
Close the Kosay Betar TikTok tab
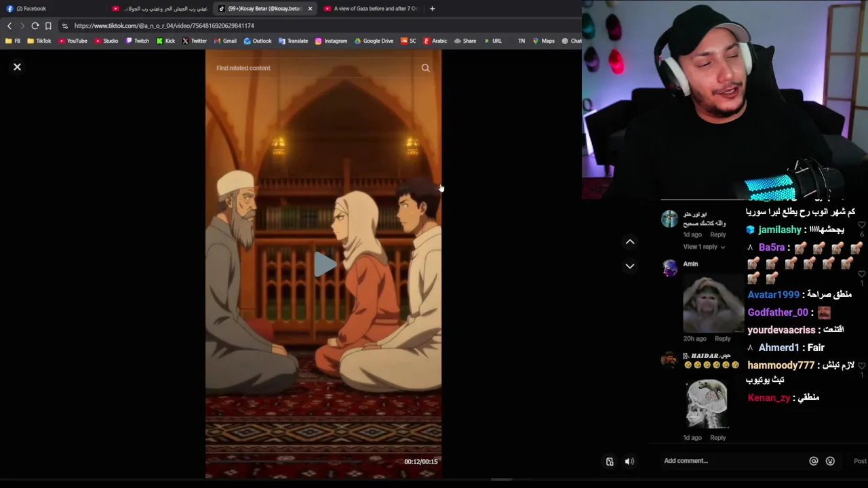(x=310, y=9)
